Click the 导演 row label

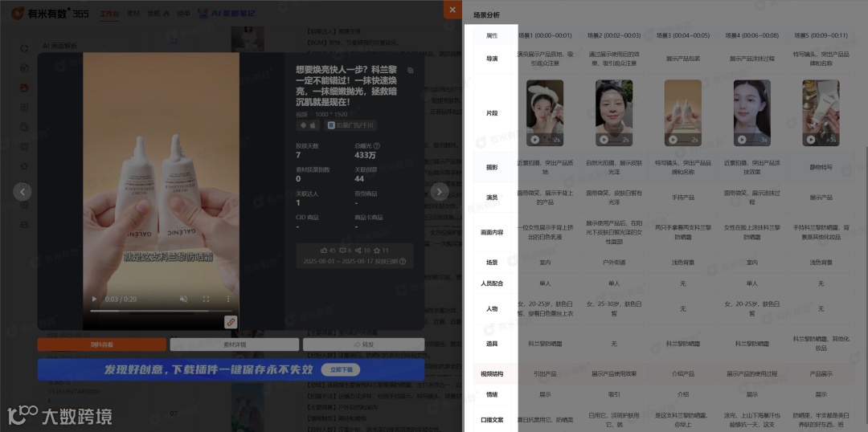click(x=492, y=59)
